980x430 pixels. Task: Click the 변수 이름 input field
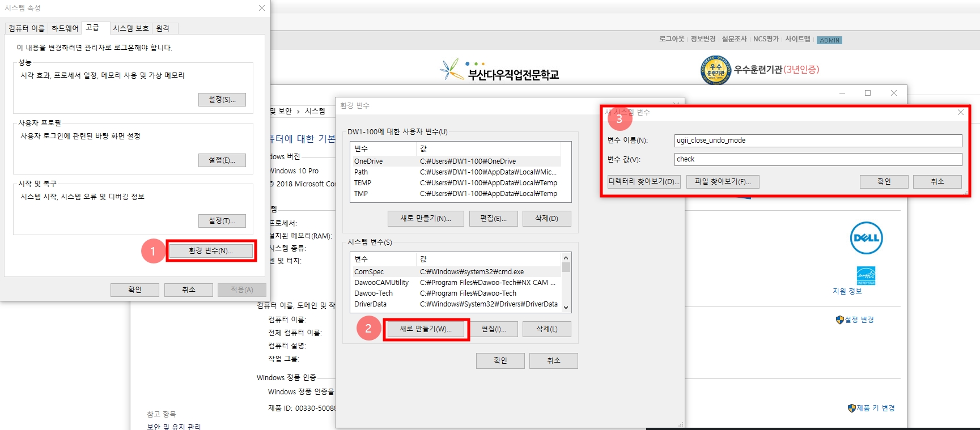point(818,141)
